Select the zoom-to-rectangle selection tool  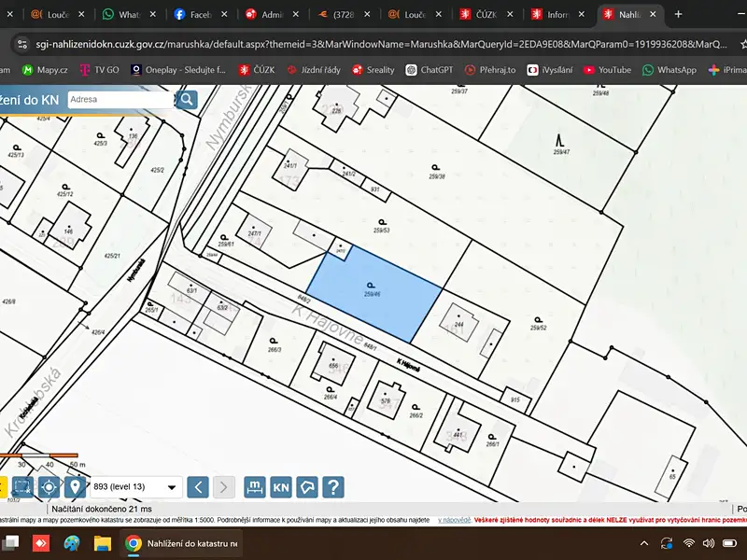tap(22, 486)
